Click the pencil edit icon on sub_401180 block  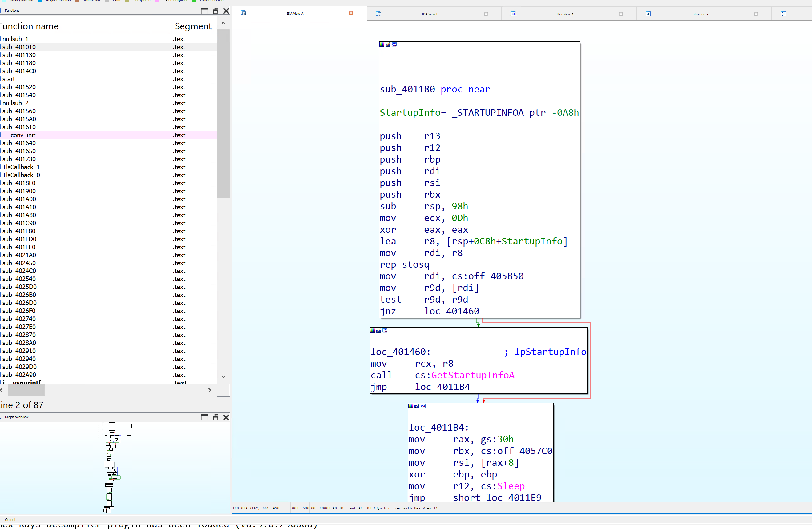click(x=388, y=44)
